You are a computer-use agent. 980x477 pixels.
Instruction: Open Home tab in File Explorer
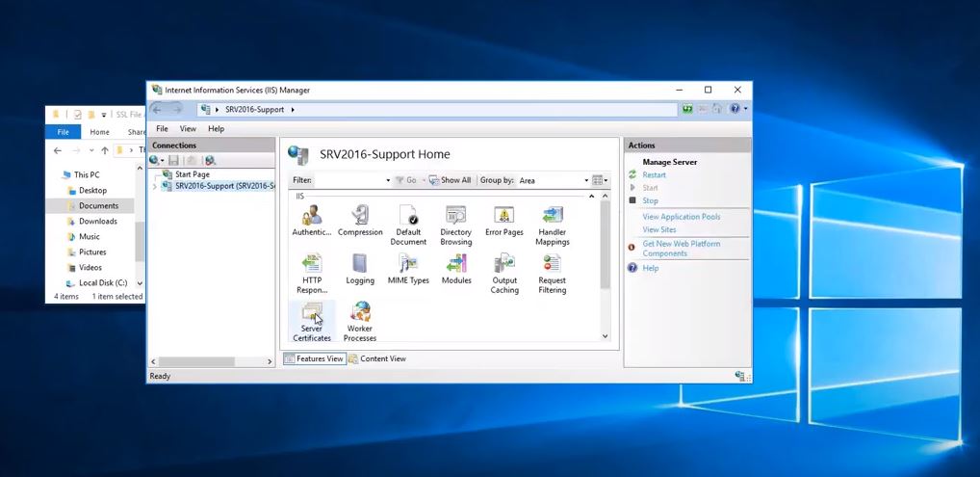coord(99,132)
